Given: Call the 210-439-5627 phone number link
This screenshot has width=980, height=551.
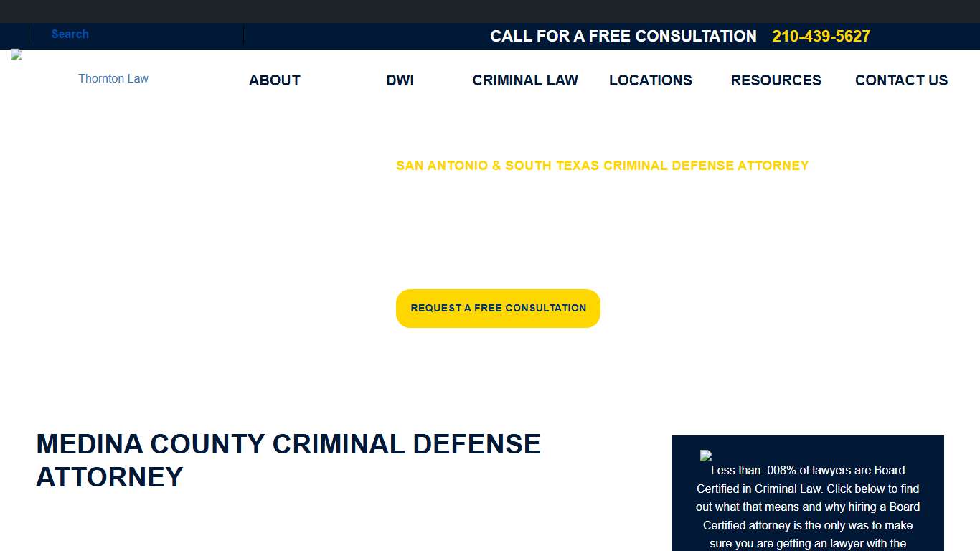Looking at the screenshot, I should (x=820, y=36).
